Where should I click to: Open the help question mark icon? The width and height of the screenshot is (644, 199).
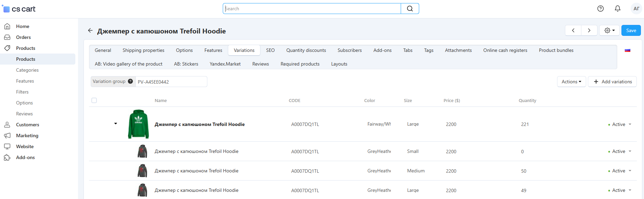tap(601, 9)
